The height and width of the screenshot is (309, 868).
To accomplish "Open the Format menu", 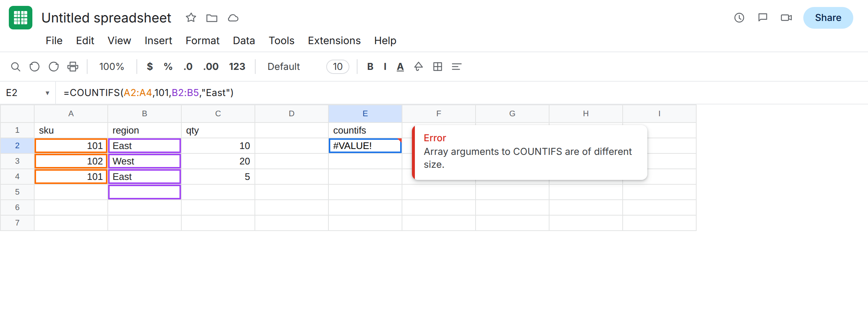I will point(202,40).
